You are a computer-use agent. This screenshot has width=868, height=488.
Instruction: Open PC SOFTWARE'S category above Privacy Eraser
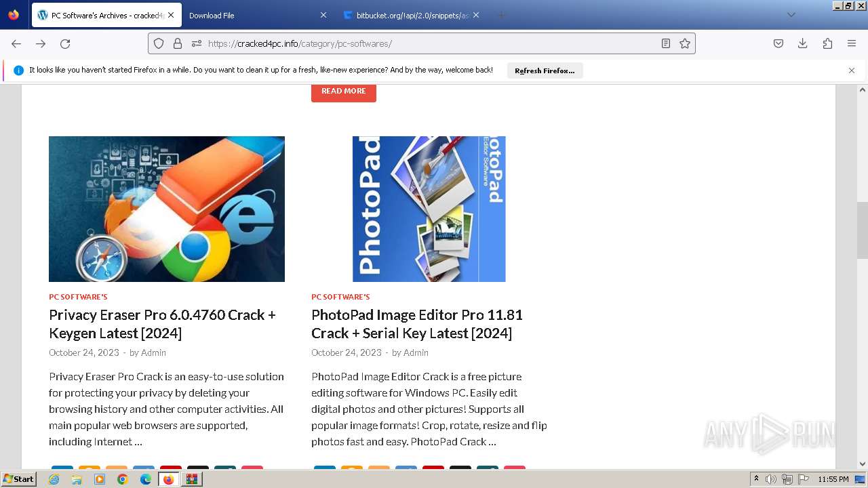[78, 297]
